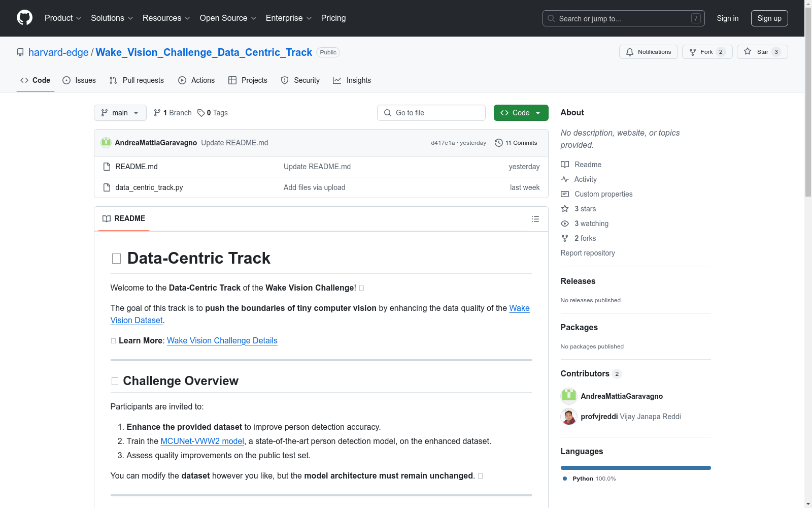Click the AndreaMattiaGaravagno avatar in commit bar
812x508 pixels.
[106, 143]
